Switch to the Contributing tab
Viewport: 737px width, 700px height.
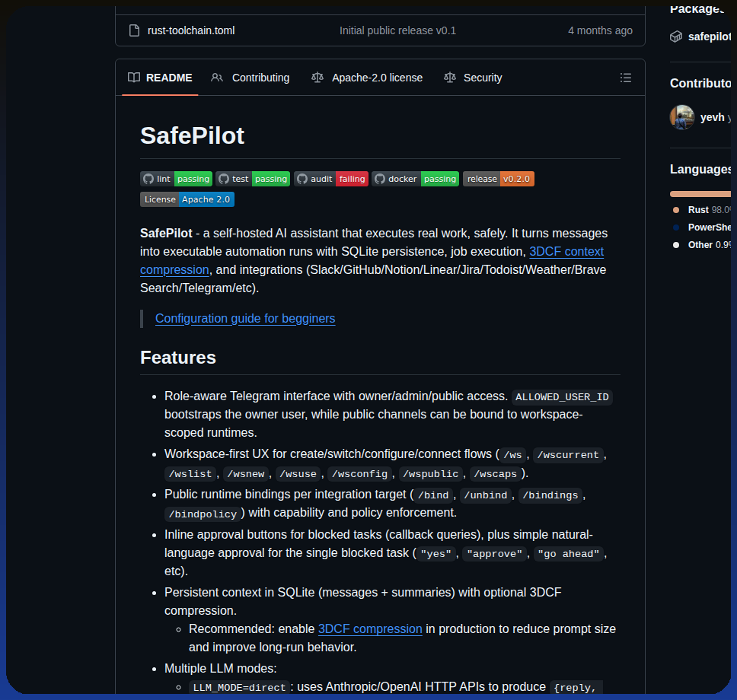coord(250,78)
